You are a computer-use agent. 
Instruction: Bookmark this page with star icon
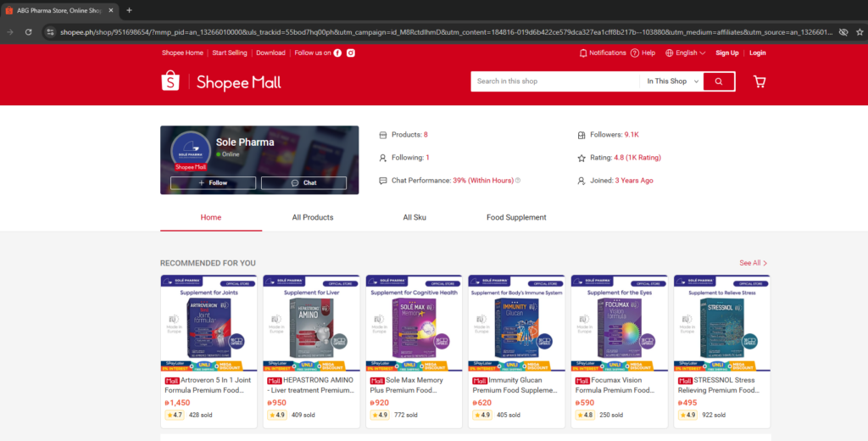(860, 31)
